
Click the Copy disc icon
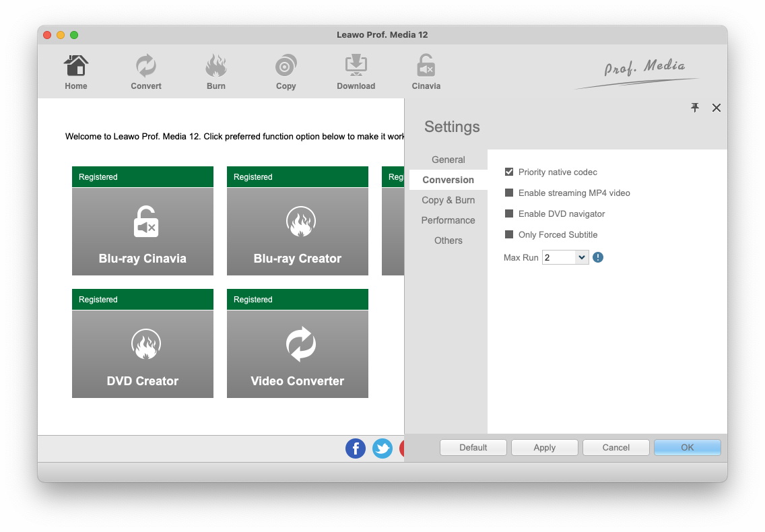[286, 67]
